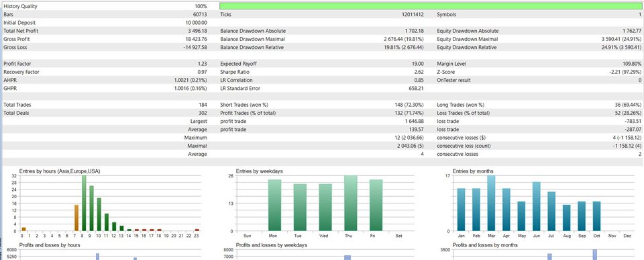
Task: Select the Thursday bar in weekdays chart
Action: pyautogui.click(x=351, y=203)
